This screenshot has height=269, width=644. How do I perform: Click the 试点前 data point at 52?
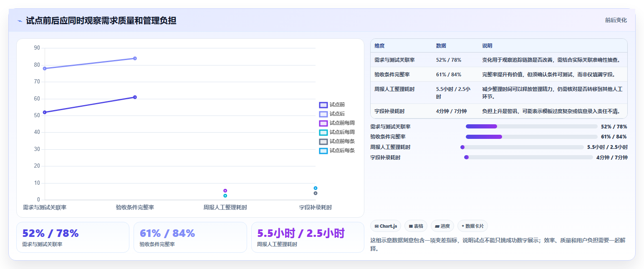pos(45,112)
